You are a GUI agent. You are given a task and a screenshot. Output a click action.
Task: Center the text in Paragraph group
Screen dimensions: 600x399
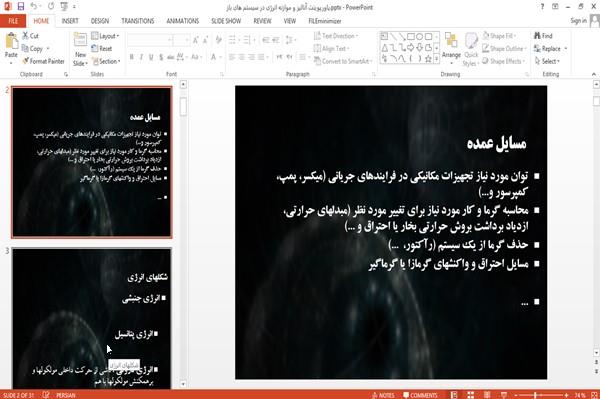[241, 57]
